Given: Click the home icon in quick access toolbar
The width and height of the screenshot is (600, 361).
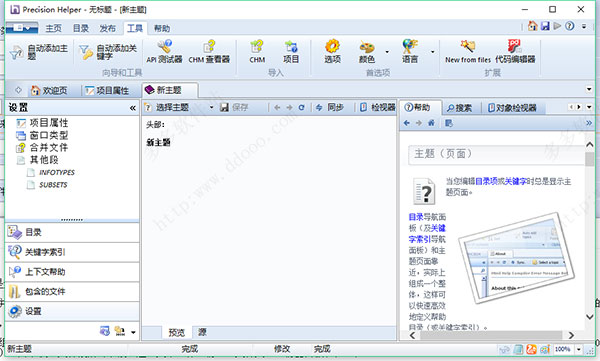Looking at the screenshot, I should click(532, 26).
